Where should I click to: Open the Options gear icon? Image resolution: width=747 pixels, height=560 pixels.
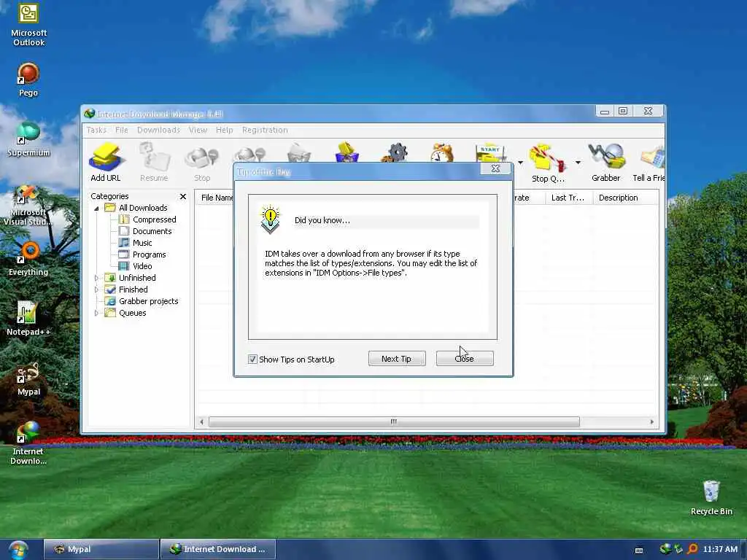pos(395,153)
